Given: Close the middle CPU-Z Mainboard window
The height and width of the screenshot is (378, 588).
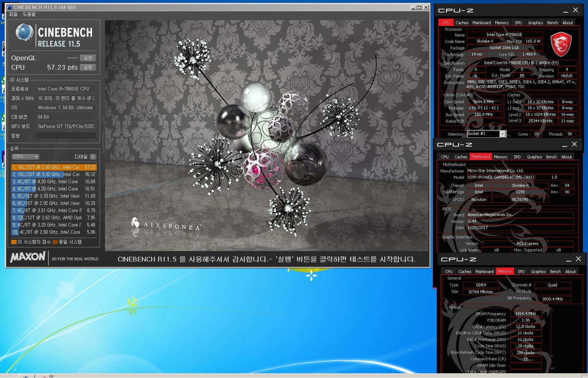Looking at the screenshot, I should [x=575, y=144].
